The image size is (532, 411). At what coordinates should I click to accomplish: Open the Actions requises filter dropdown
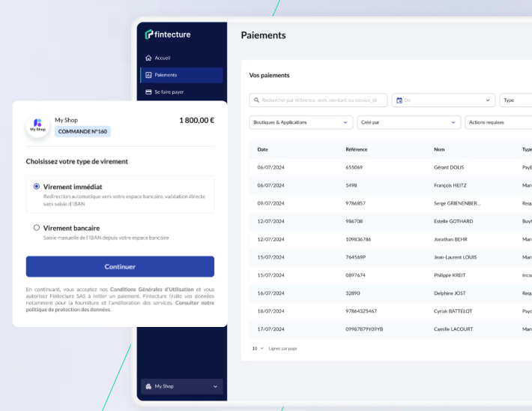click(x=498, y=122)
